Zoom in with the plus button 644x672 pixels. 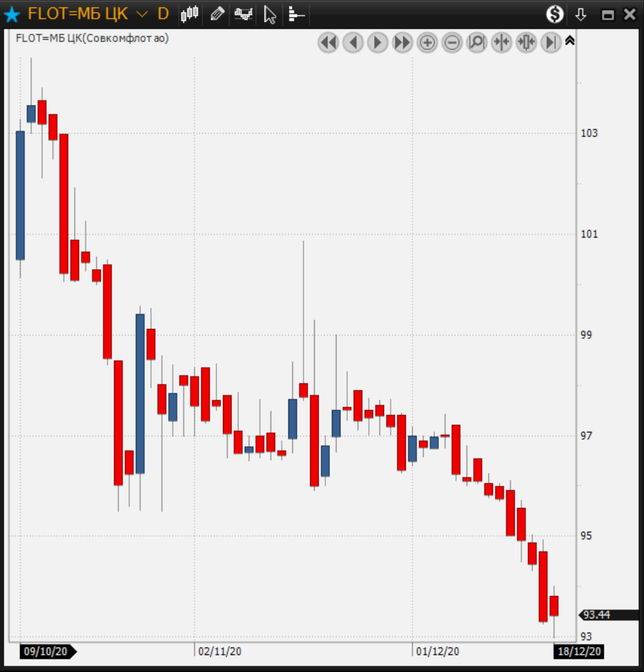(x=427, y=43)
